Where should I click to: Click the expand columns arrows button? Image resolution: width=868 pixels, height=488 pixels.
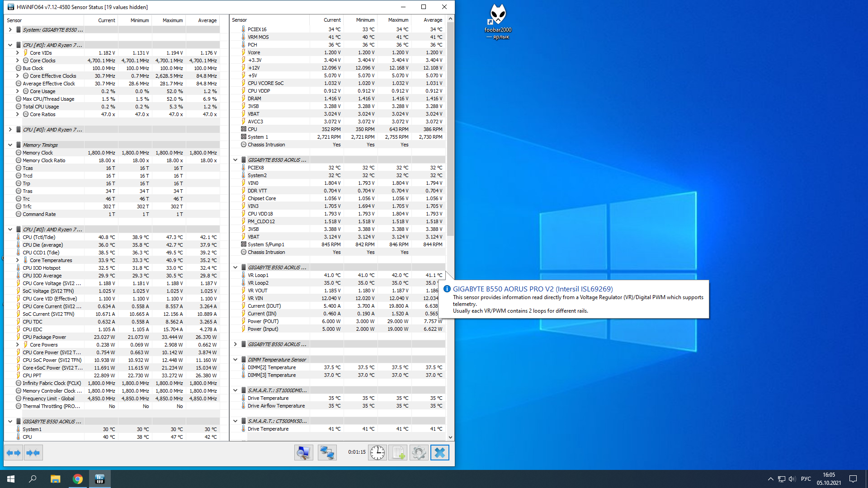click(x=14, y=452)
